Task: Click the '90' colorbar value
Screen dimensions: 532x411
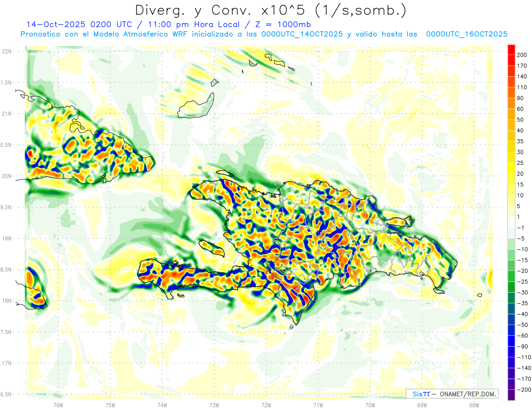Action: pyautogui.click(x=520, y=98)
